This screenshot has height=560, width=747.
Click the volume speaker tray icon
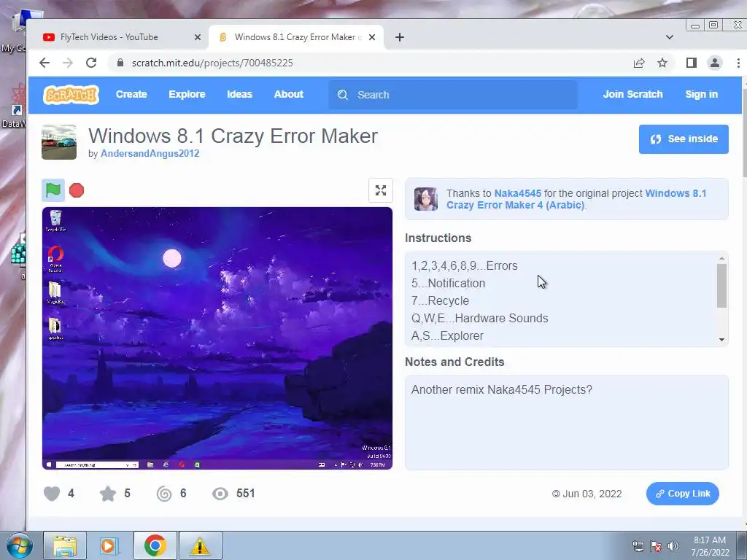point(673,546)
